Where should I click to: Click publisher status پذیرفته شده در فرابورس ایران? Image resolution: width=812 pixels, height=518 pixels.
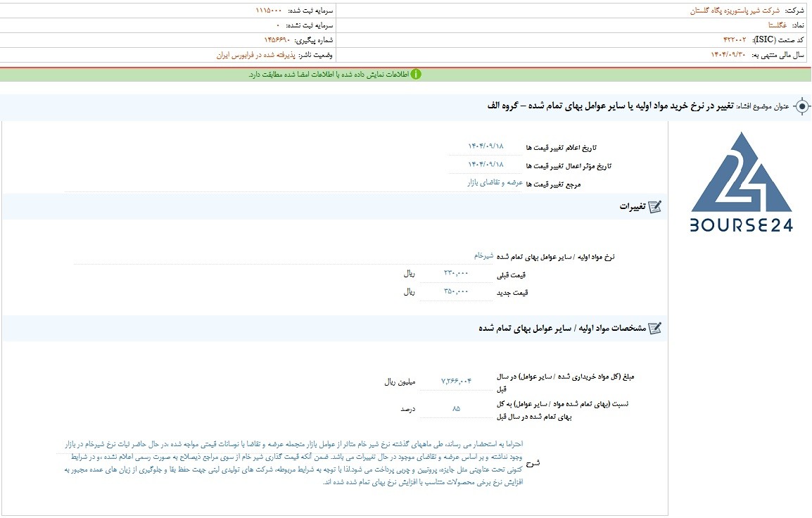tap(256, 55)
